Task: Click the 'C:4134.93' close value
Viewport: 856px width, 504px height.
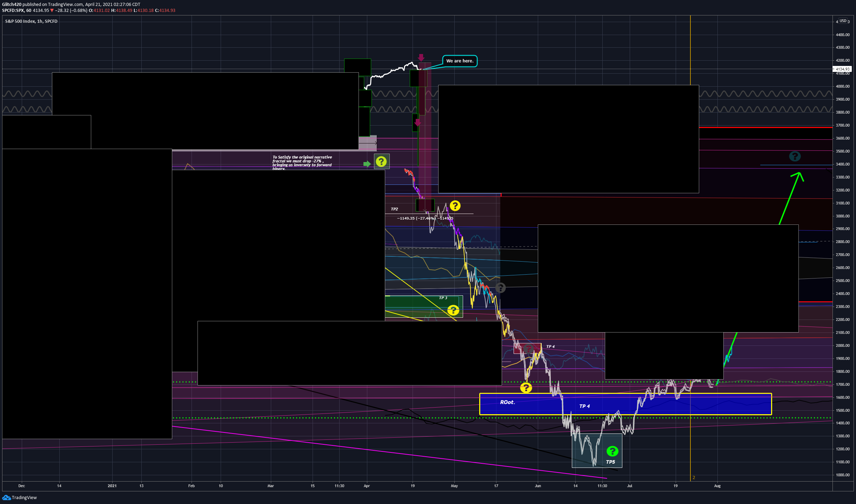Action: 165,11
